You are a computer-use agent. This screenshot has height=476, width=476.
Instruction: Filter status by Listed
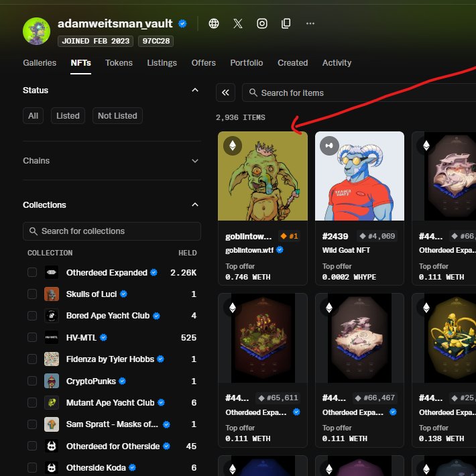click(x=68, y=116)
